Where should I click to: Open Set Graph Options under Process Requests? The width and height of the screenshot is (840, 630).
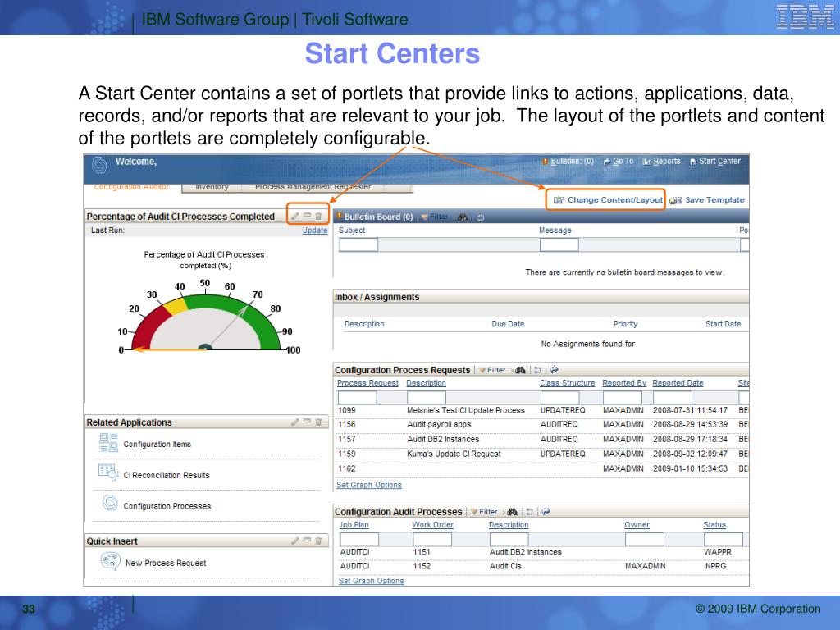[369, 485]
